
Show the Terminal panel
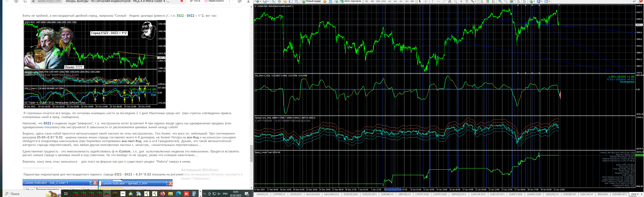tap(291, 1)
